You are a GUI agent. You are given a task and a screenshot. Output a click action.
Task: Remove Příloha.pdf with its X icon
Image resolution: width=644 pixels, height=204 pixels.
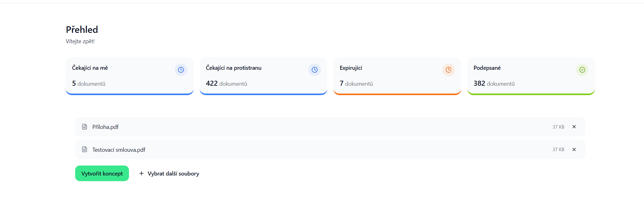(x=574, y=127)
